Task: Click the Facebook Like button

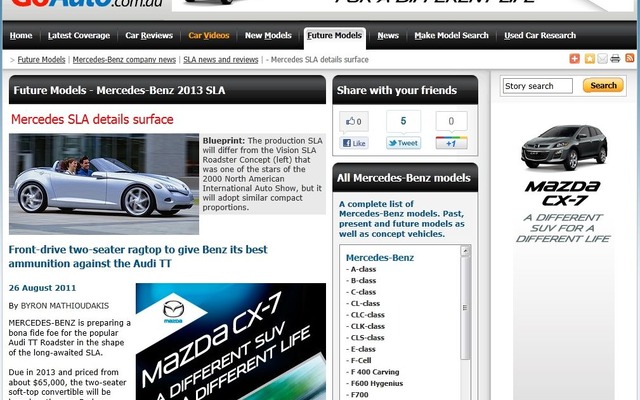Action: pyautogui.click(x=354, y=143)
